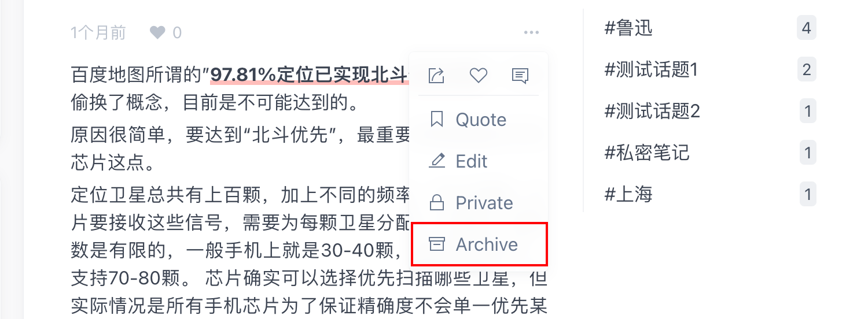Image resolution: width=868 pixels, height=319 pixels.
Task: Click the comment icon in the popup toolbar
Action: pyautogui.click(x=520, y=75)
